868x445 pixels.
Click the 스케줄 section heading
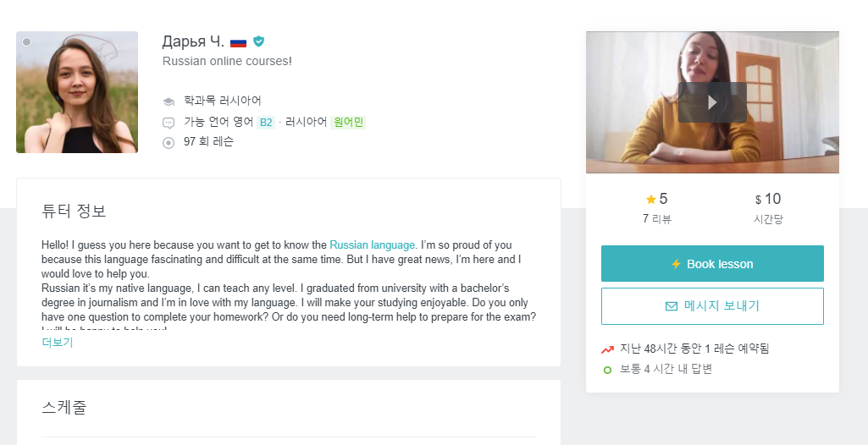click(x=64, y=408)
